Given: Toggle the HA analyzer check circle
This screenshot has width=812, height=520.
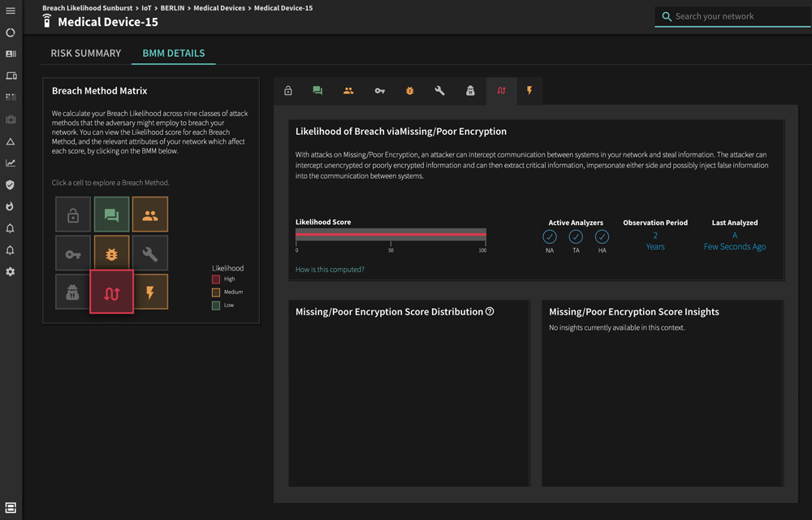Looking at the screenshot, I should 602,236.
